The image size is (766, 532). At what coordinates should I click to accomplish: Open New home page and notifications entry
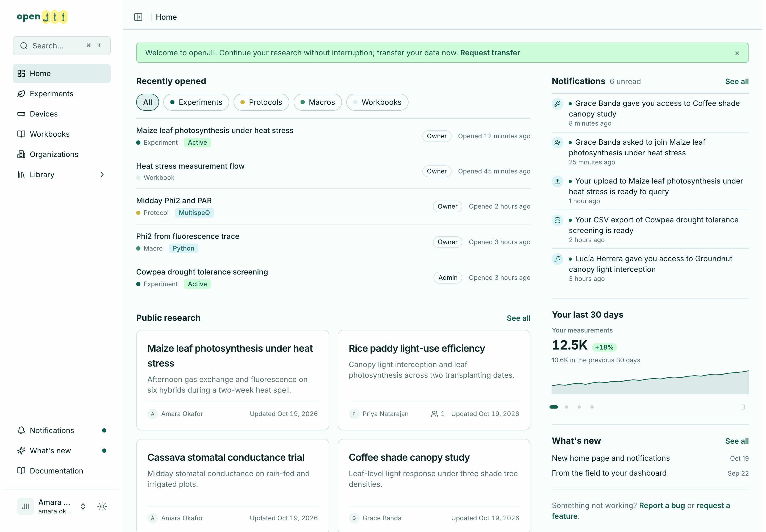click(x=650, y=458)
